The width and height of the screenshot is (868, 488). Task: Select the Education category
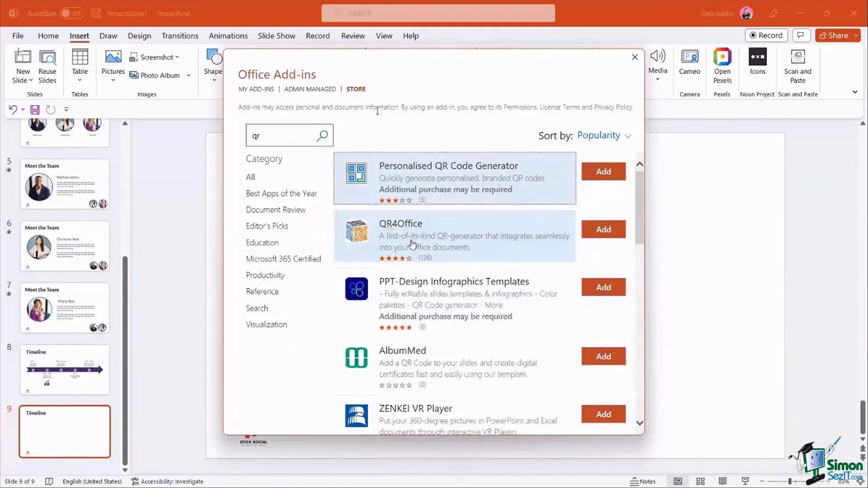click(262, 243)
